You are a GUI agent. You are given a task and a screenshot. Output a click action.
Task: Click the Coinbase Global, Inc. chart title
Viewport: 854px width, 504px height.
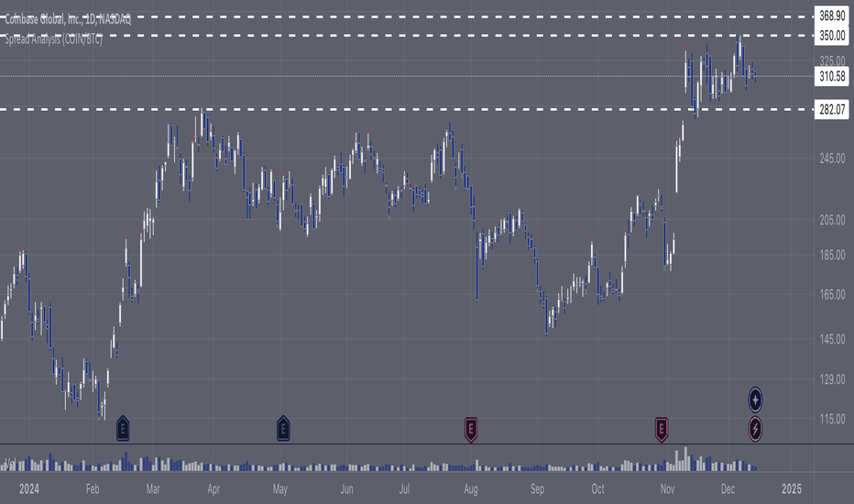(x=68, y=19)
